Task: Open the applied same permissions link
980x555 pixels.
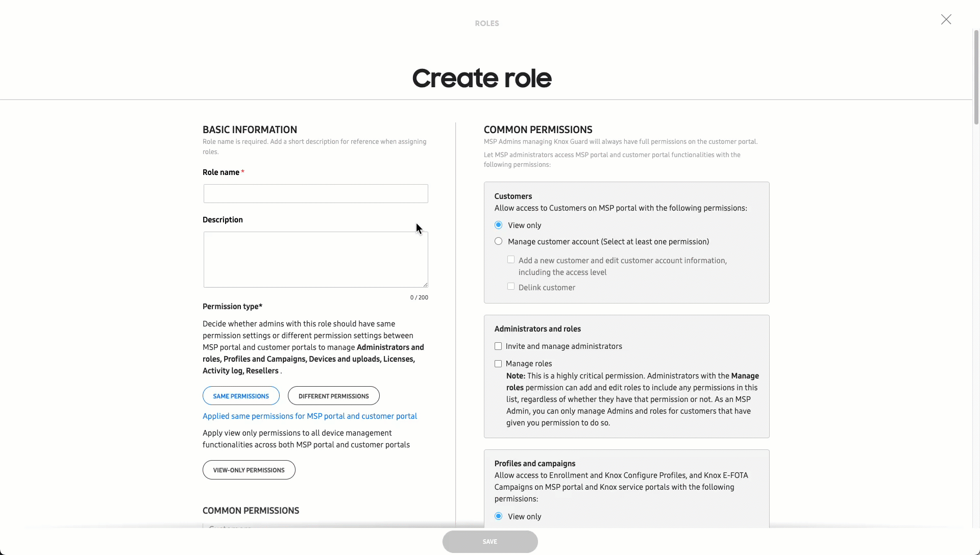Action: click(x=309, y=416)
